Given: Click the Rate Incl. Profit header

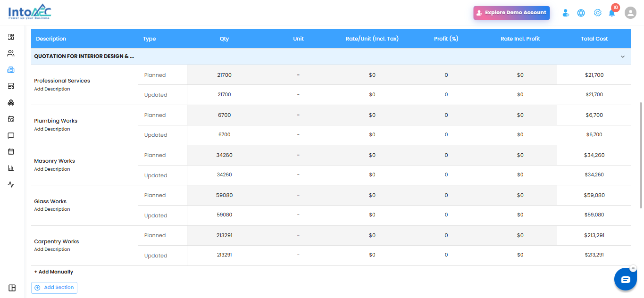Looking at the screenshot, I should 520,39.
